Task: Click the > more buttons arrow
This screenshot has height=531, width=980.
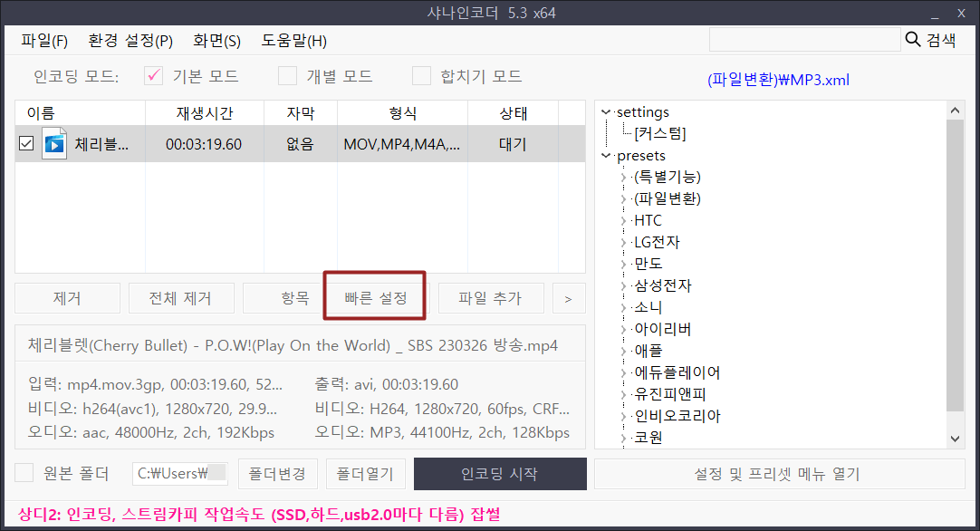Action: (x=569, y=298)
